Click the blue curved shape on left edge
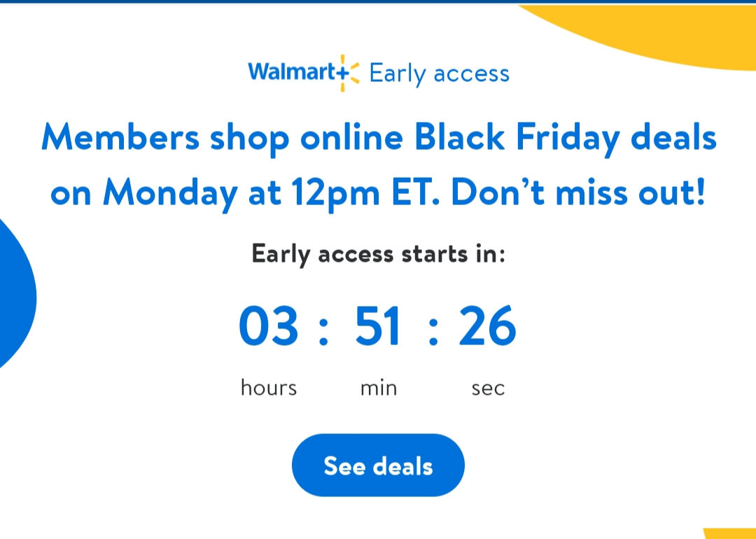The height and width of the screenshot is (539, 756). (14, 294)
